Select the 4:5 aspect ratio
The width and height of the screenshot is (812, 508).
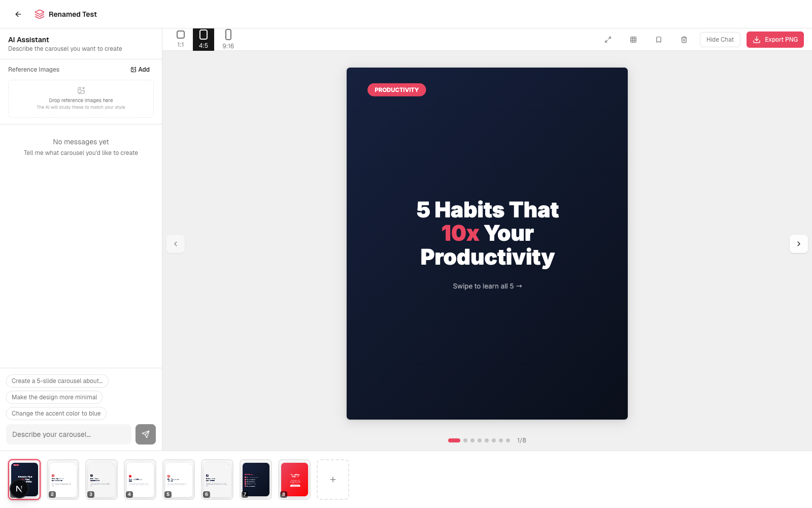click(204, 39)
